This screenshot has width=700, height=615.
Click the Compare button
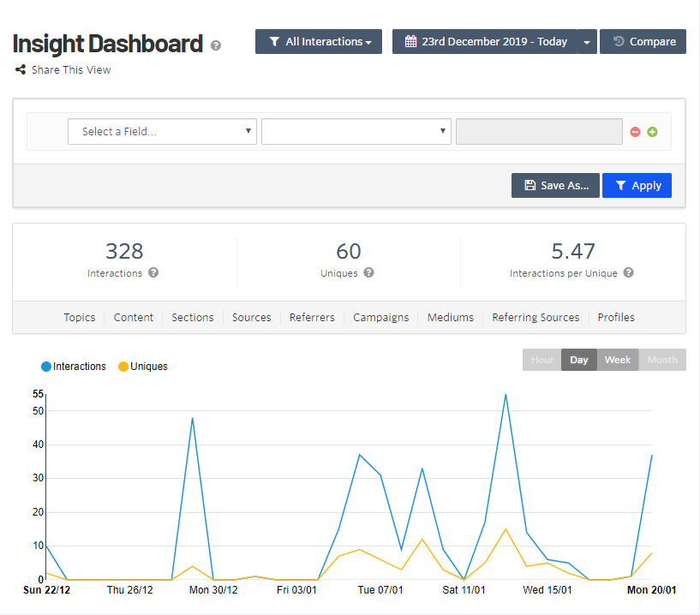coord(643,42)
